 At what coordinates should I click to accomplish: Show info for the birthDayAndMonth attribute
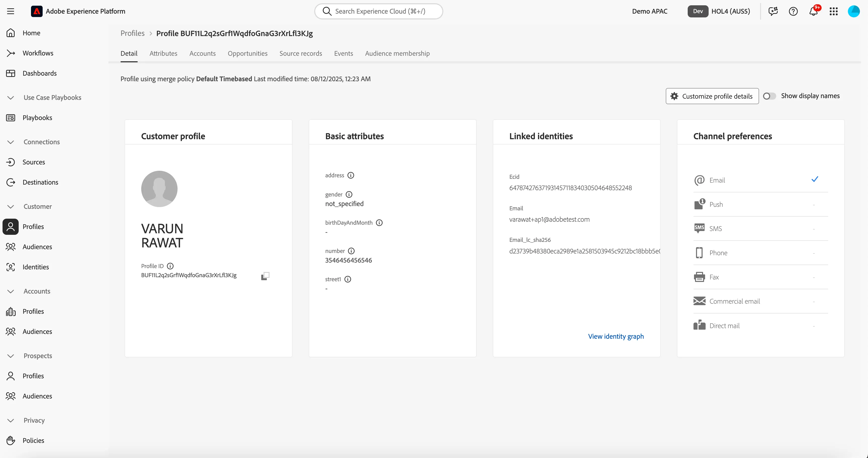[x=379, y=223]
